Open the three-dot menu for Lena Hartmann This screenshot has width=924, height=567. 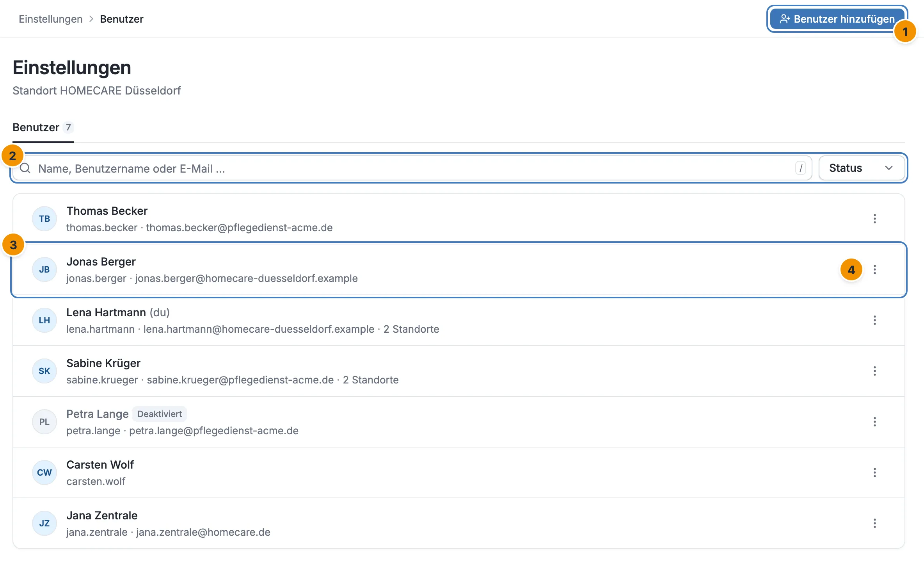click(x=874, y=320)
